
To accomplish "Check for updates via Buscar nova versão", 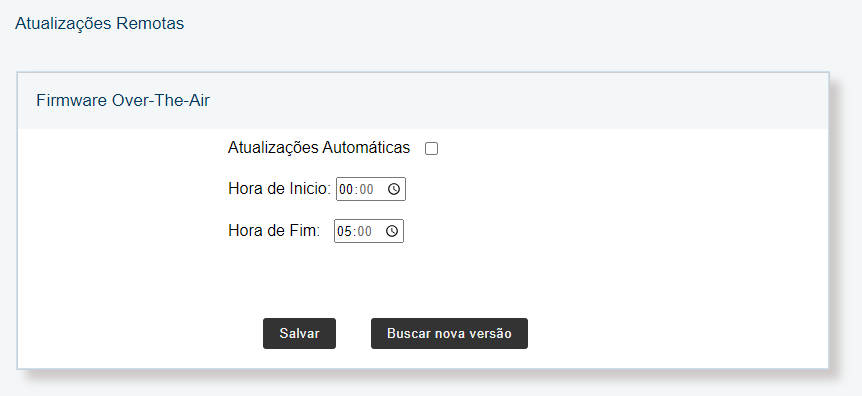I will click(x=449, y=333).
